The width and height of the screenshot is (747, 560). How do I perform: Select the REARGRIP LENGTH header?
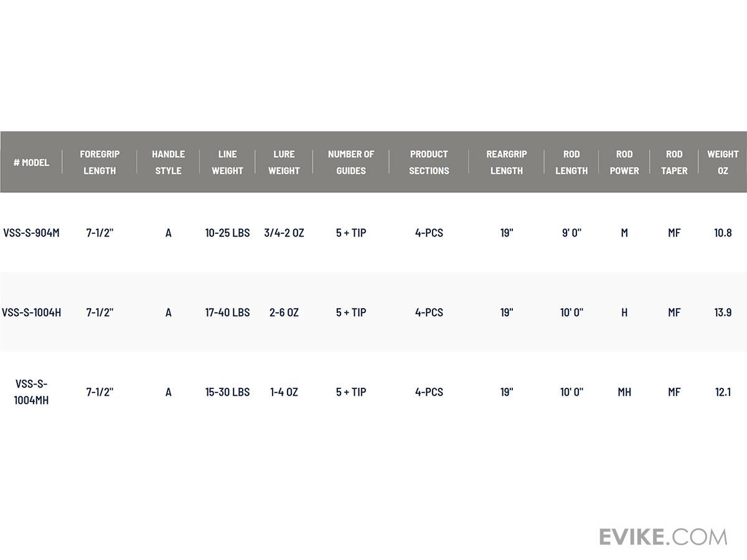pos(507,162)
